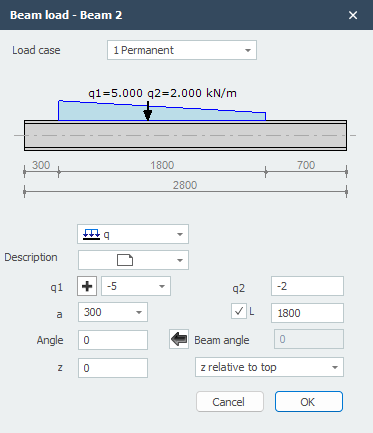Click the a value 300 text
Screen dimensions: 373x433
(x=93, y=312)
